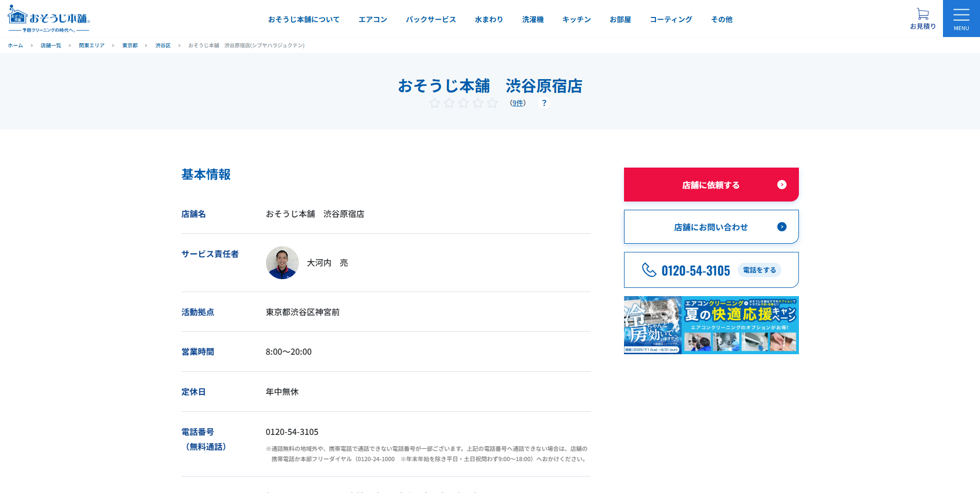Click phone number in 電話番号 row
The height and width of the screenshot is (493, 980).
point(292,432)
